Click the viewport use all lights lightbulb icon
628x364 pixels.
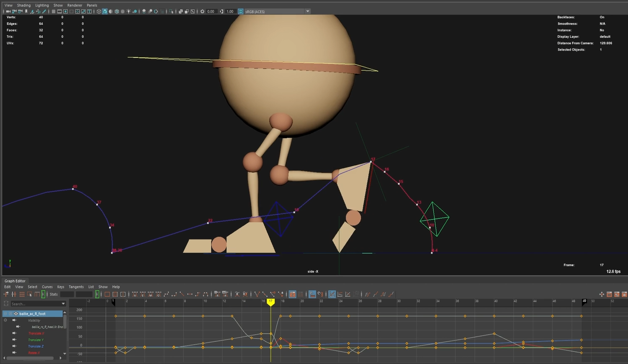(x=129, y=11)
